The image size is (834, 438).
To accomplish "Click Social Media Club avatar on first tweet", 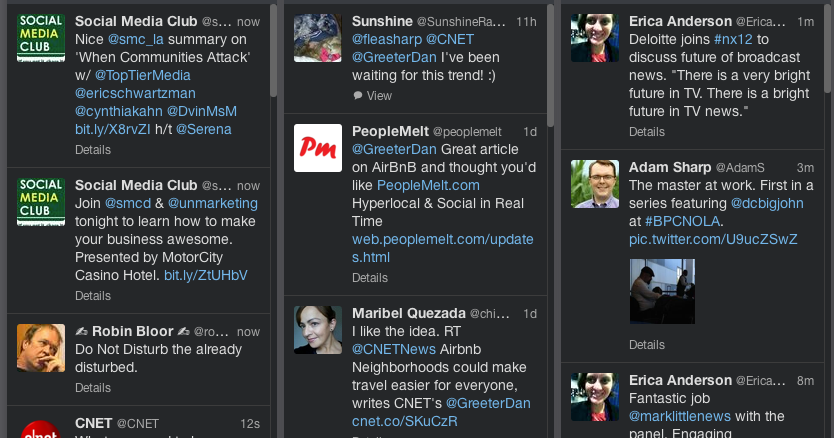I will [41, 38].
